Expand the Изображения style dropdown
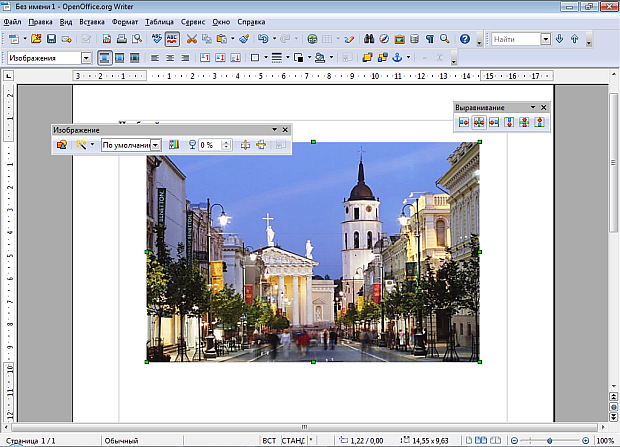The height and width of the screenshot is (447, 620). [86, 58]
